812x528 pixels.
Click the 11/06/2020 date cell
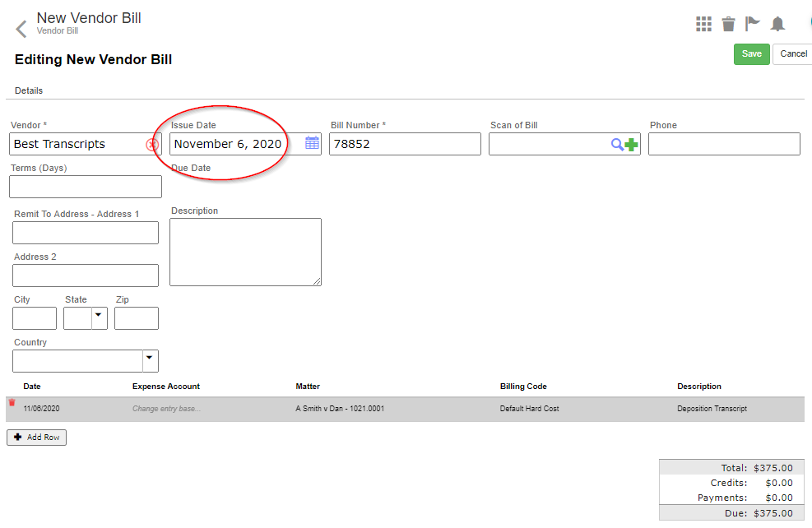41,409
